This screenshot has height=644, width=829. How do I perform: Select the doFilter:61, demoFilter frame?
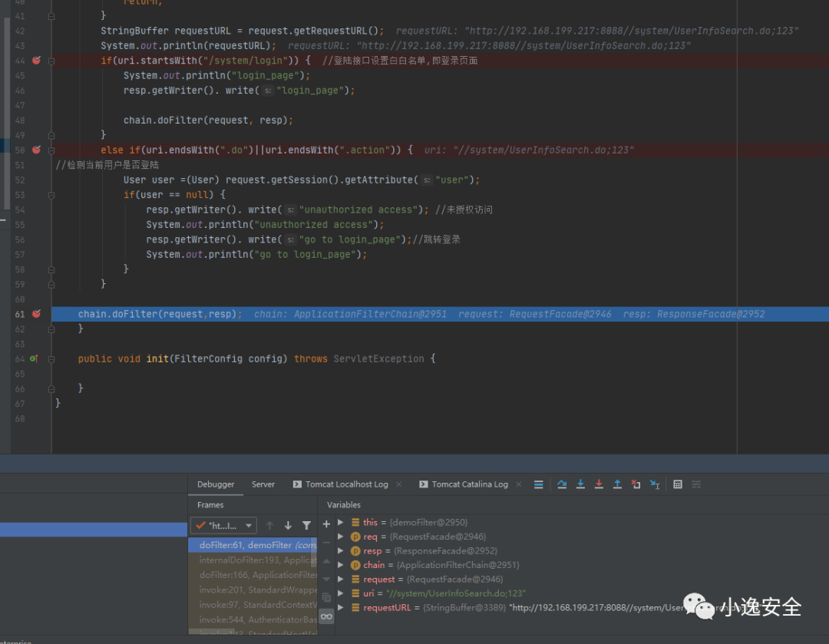[253, 545]
